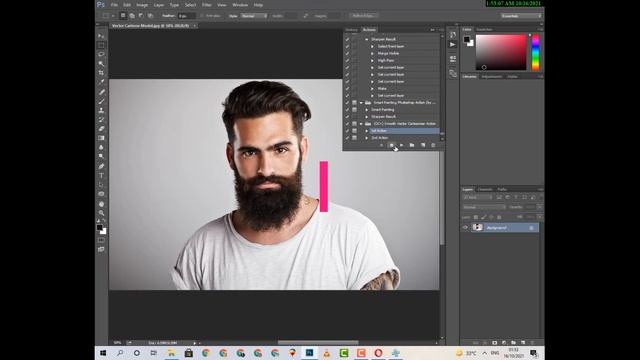The width and height of the screenshot is (640, 360).
Task: Toggle the checkmark for the Make step
Action: click(x=347, y=89)
